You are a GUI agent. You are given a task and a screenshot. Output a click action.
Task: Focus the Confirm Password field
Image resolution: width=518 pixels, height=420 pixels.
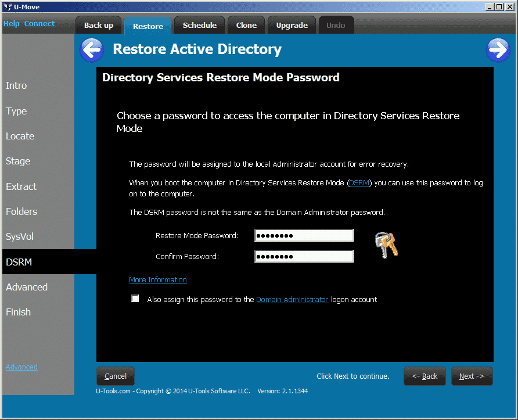point(304,256)
